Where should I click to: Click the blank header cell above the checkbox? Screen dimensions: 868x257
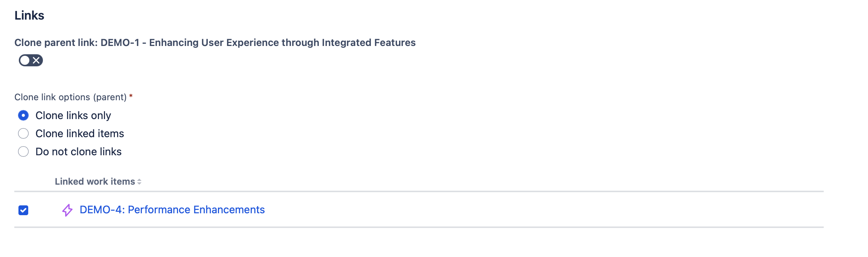click(x=23, y=182)
